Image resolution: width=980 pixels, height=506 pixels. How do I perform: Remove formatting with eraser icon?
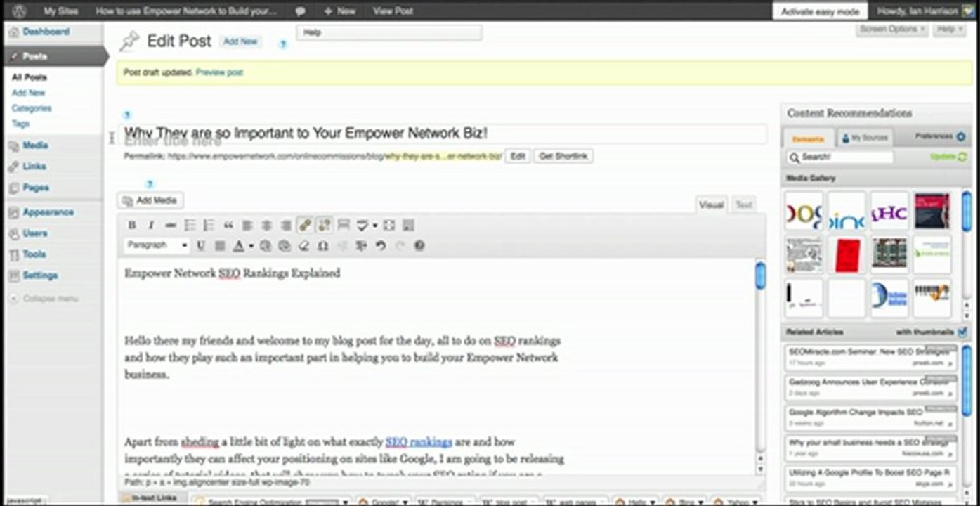[304, 246]
